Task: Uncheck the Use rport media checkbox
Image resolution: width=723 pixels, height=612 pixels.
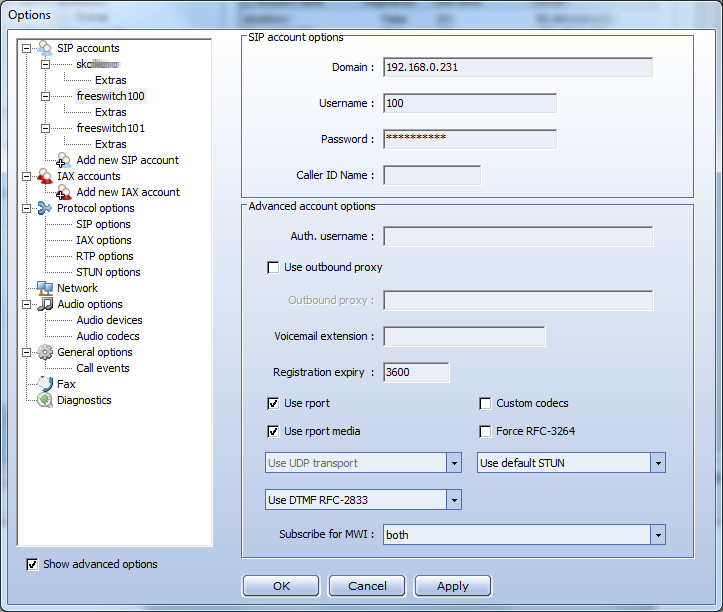Action: click(x=273, y=432)
